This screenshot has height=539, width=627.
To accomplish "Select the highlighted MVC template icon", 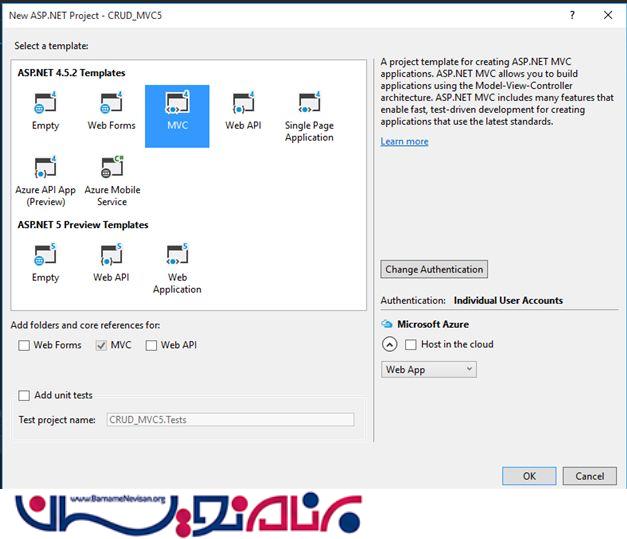I will coord(177,103).
